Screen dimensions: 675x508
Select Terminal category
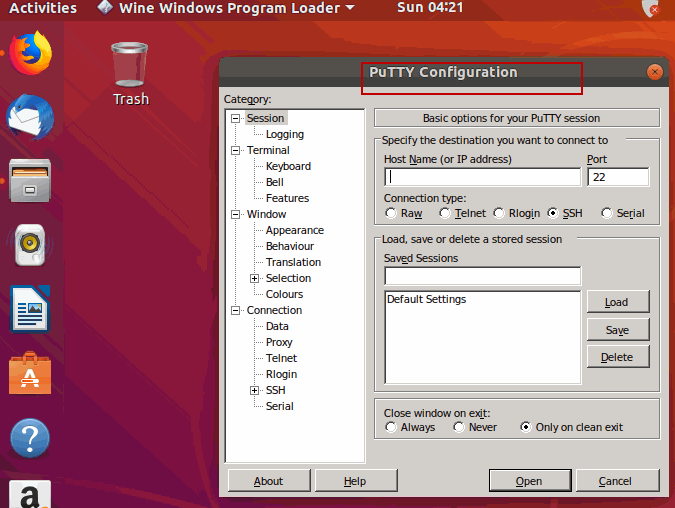tap(268, 150)
